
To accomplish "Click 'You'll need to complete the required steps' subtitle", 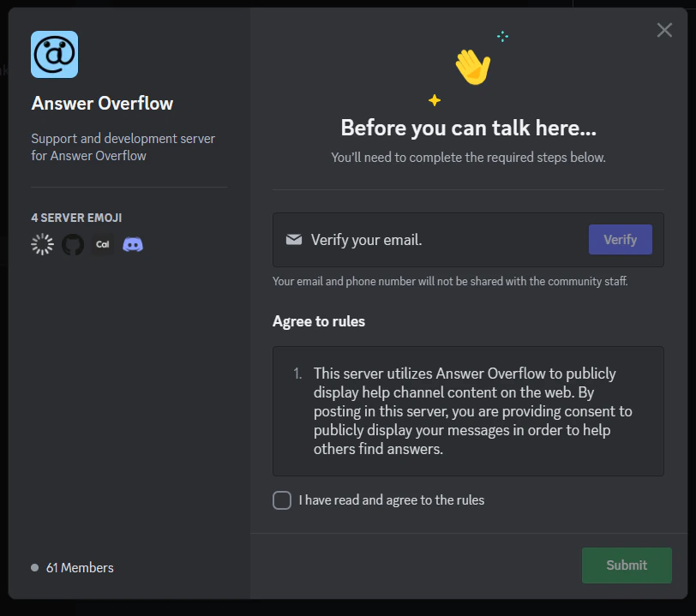I will click(468, 158).
